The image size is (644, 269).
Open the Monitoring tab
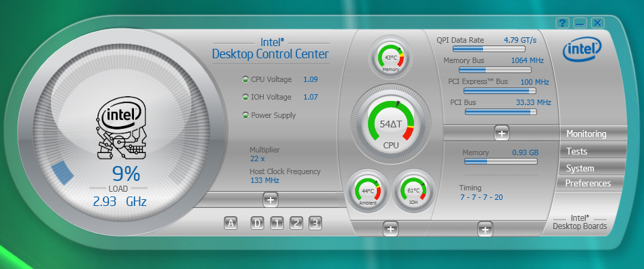click(586, 133)
